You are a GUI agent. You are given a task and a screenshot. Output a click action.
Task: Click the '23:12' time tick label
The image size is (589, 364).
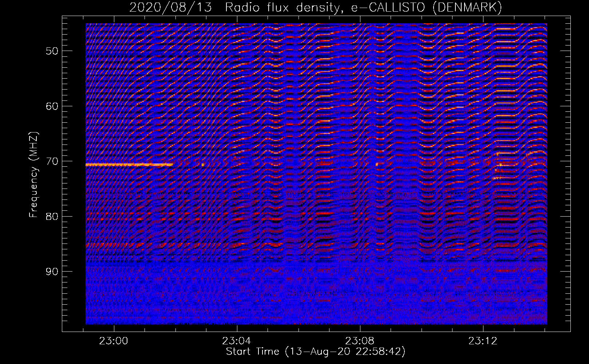coord(483,341)
